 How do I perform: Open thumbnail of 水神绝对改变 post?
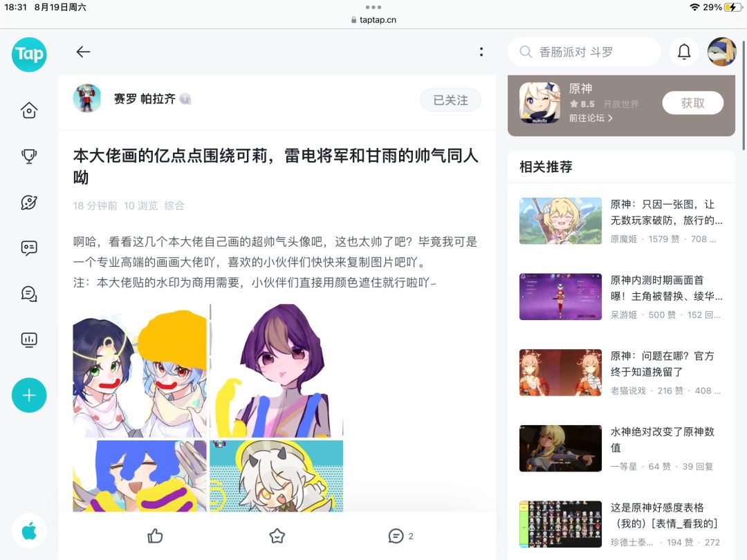click(x=560, y=448)
